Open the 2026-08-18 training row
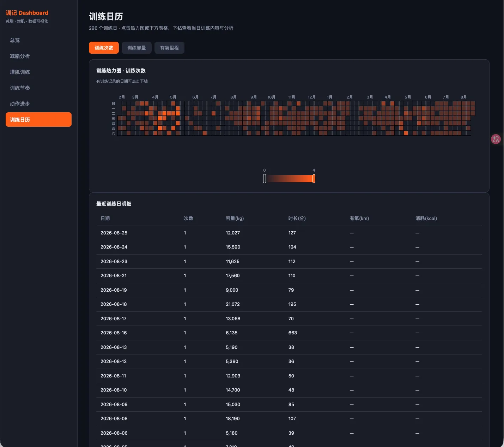The image size is (504, 447). [x=289, y=304]
